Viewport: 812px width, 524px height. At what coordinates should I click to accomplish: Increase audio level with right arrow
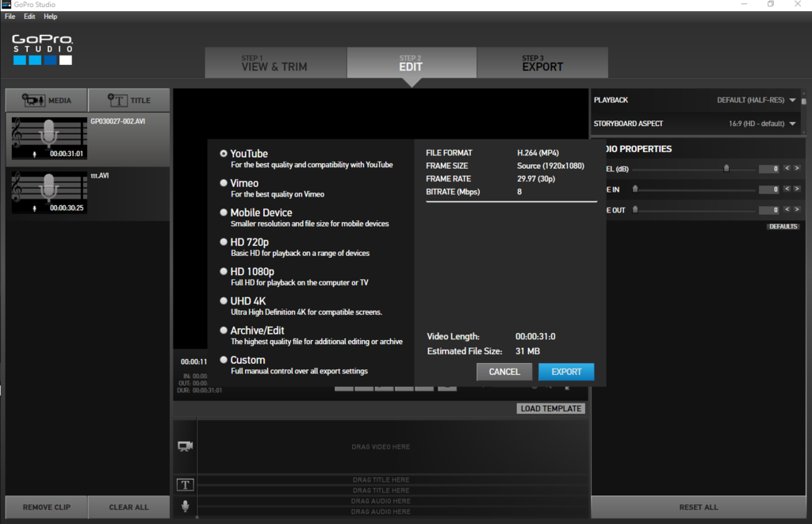(x=796, y=169)
